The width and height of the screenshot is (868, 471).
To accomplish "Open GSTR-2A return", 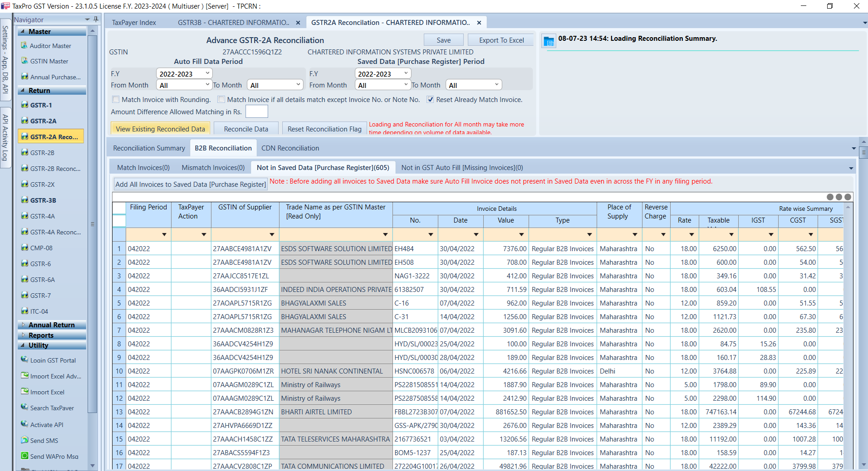I will [x=43, y=121].
